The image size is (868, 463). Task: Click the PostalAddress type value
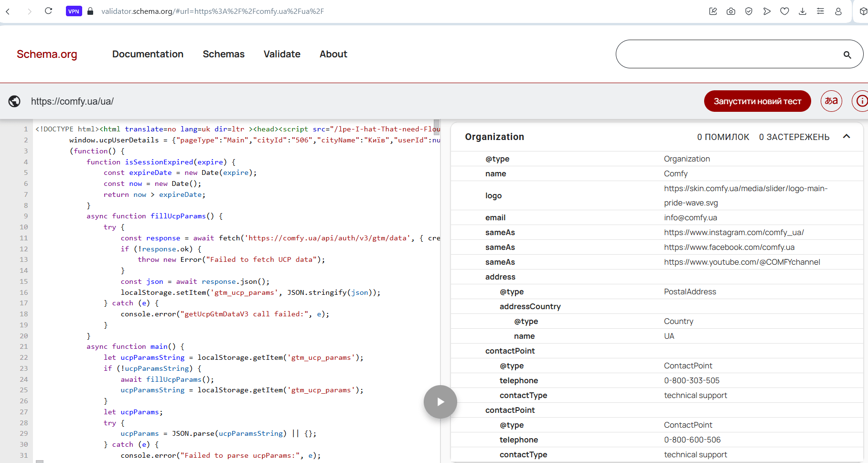tap(690, 291)
